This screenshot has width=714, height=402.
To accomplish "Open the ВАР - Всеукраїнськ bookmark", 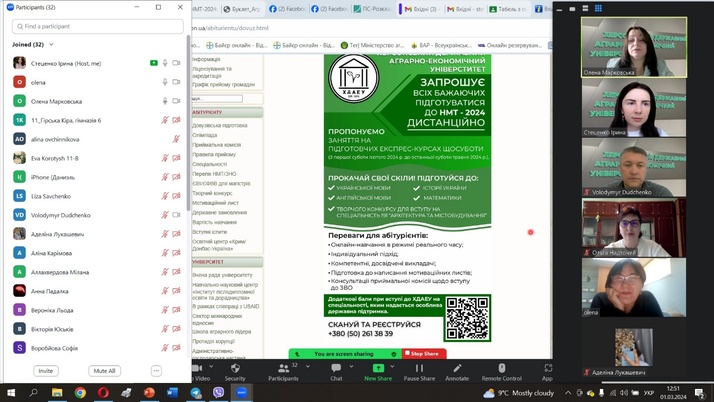I will pos(441,45).
